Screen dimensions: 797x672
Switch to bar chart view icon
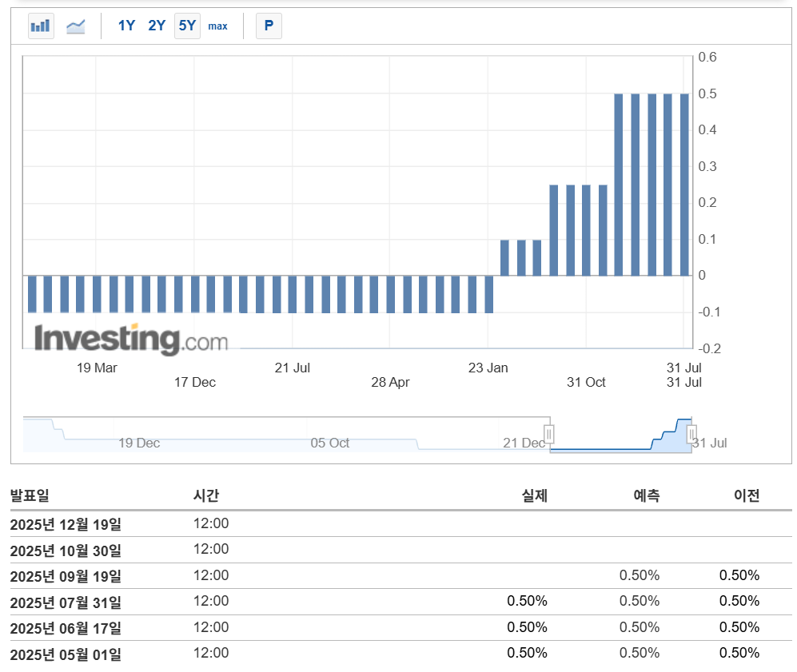click(x=41, y=26)
